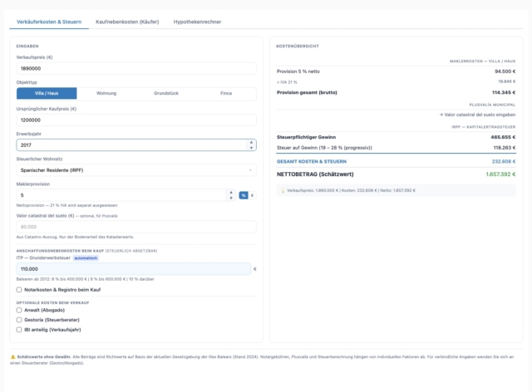Tick the Gestoría (Steuerberater) checkbox
Screen dimensions: 532x392
coord(19,320)
